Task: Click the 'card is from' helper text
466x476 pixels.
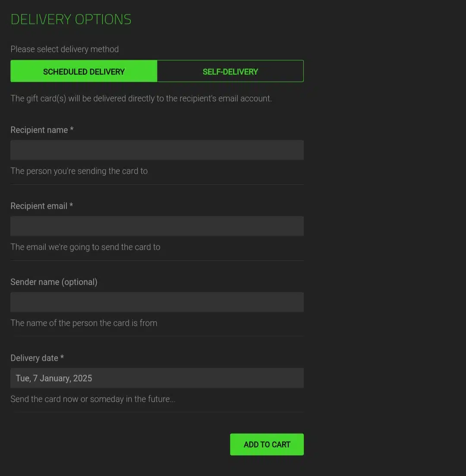Action: pos(84,323)
